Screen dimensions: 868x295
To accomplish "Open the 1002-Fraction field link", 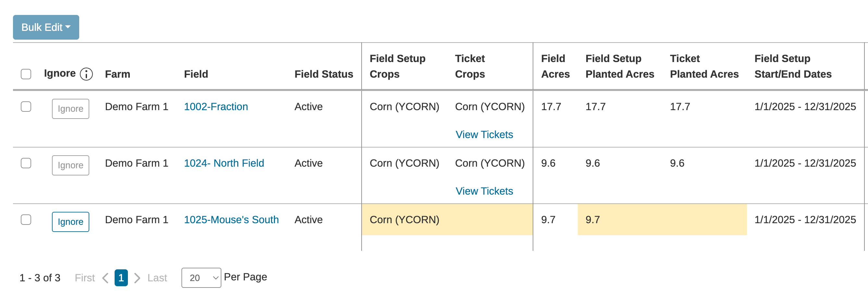I will click(216, 107).
